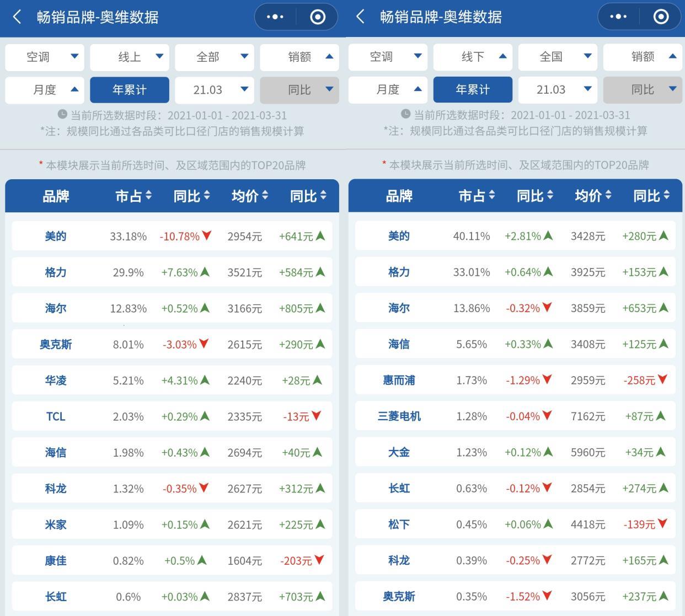Open 三菱电机 brand row
Screen dimensions: 685x616
(x=515, y=416)
